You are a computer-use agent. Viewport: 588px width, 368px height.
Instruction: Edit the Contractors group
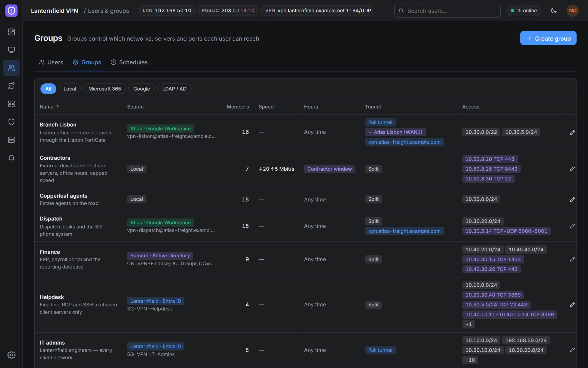click(572, 169)
